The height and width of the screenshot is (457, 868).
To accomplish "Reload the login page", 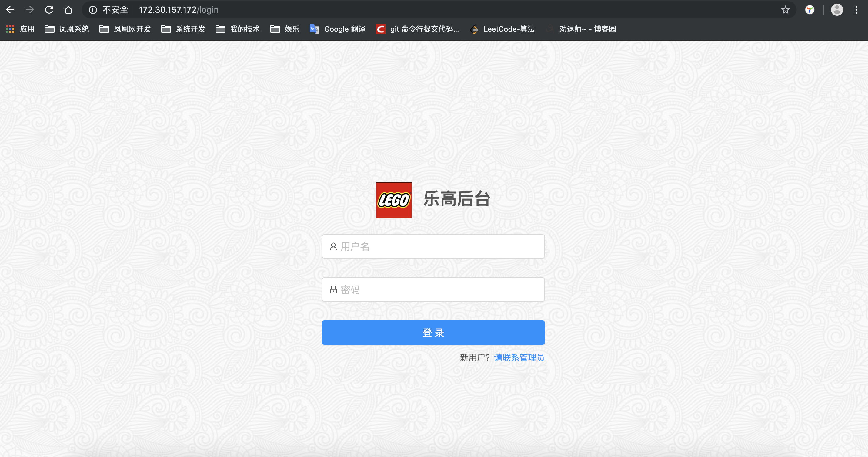I will [x=49, y=10].
